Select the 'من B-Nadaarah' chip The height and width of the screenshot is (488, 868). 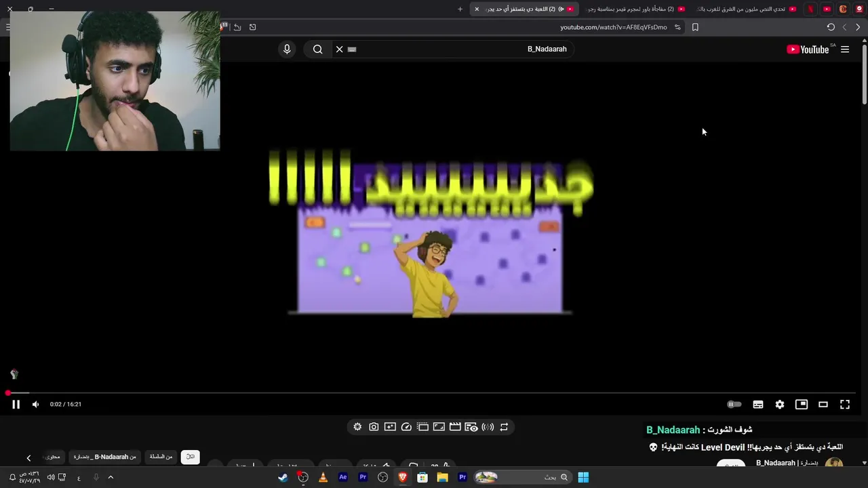(x=105, y=457)
